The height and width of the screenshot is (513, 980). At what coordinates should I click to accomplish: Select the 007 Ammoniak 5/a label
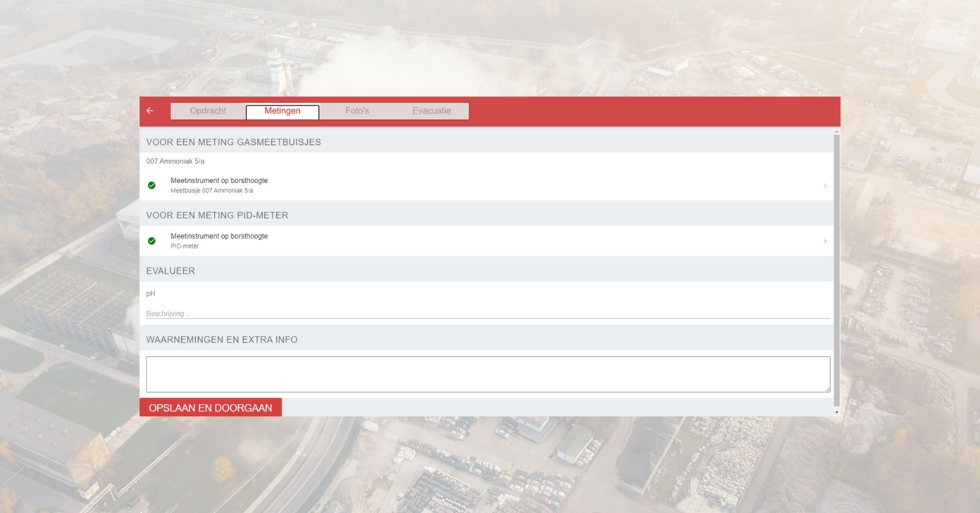tap(175, 161)
